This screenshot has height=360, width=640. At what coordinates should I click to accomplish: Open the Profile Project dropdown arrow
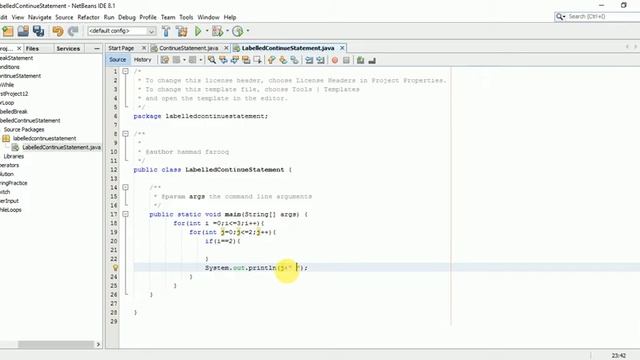pos(248,31)
